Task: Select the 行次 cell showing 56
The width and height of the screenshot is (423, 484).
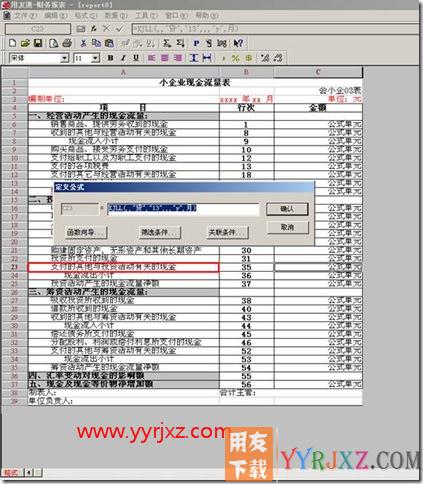Action: [246, 384]
